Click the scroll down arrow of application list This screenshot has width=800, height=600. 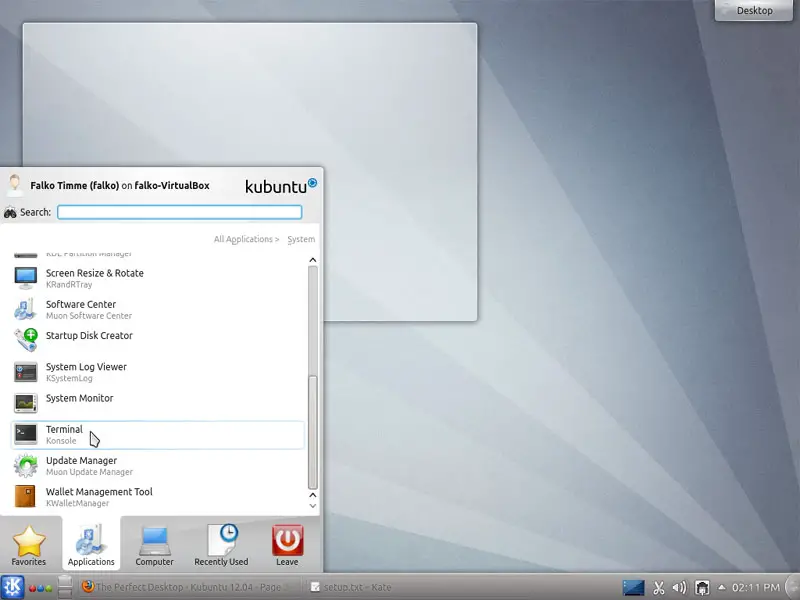click(x=313, y=506)
